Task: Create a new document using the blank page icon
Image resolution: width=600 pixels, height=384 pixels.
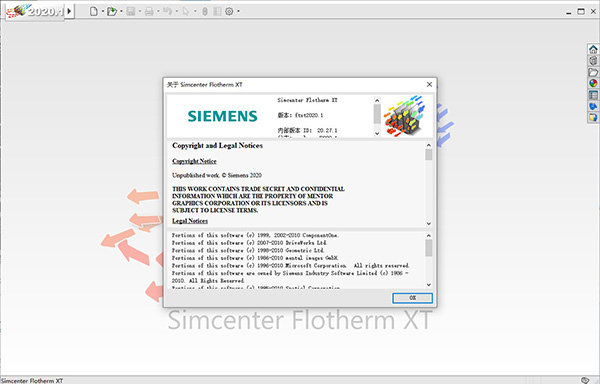Action: tap(94, 11)
